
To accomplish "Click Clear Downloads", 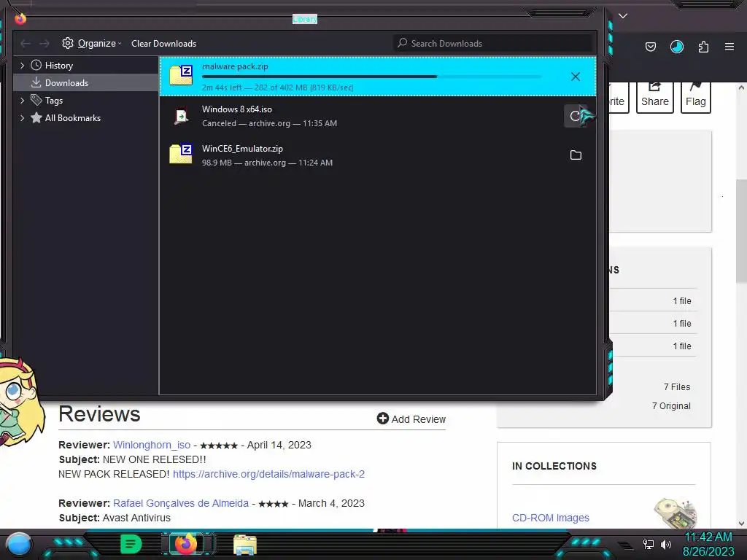I will (x=164, y=43).
